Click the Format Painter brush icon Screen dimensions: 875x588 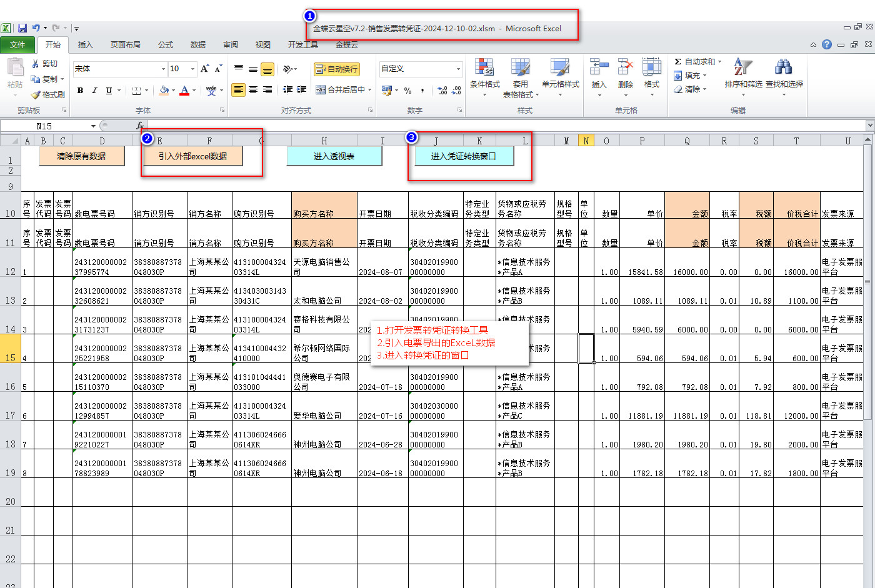coord(36,95)
